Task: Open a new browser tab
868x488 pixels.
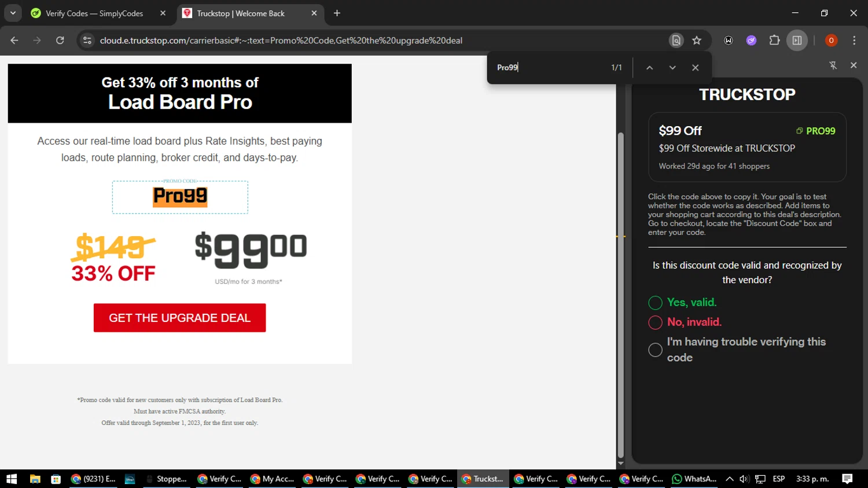Action: pos(337,13)
